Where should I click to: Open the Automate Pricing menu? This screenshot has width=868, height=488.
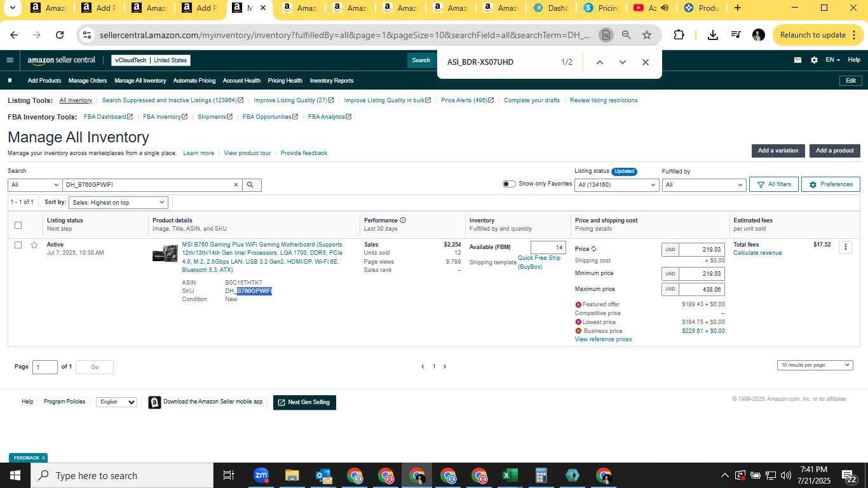[194, 81]
